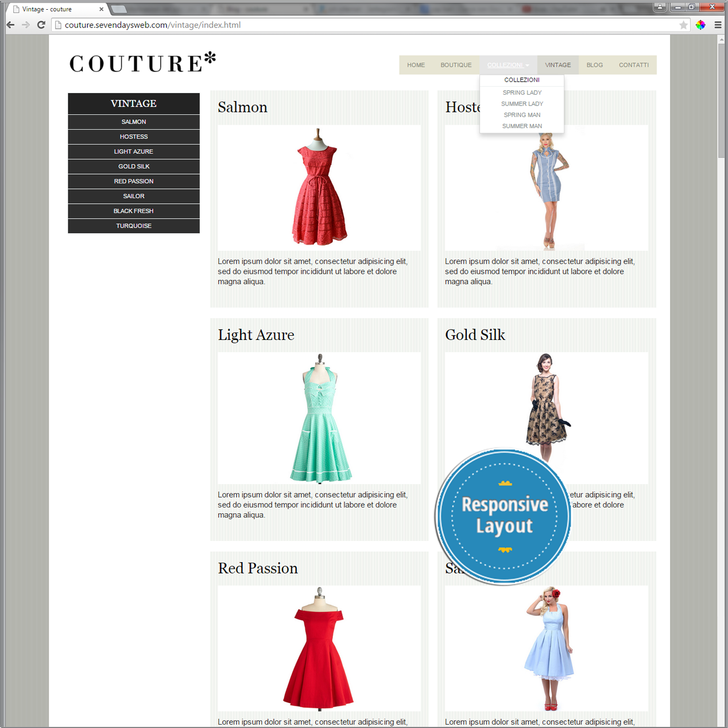Click the page icon in the address bar

click(58, 25)
